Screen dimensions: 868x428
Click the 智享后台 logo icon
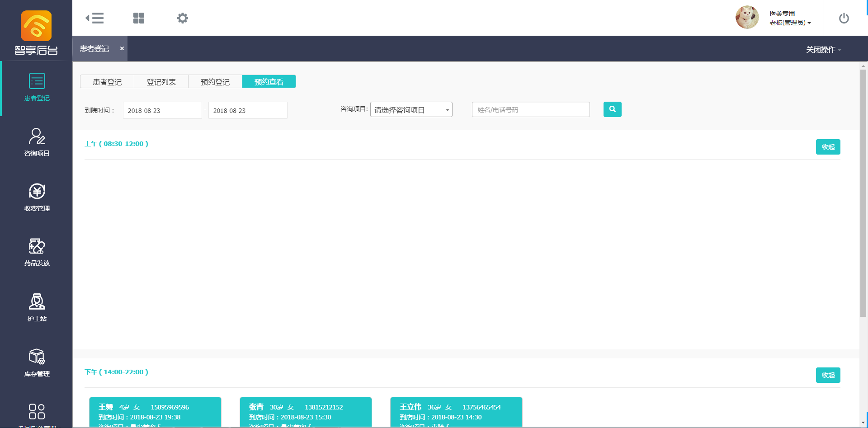click(36, 26)
